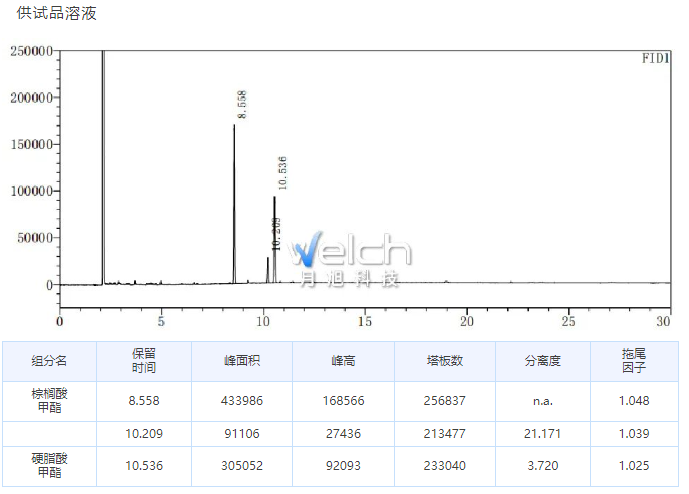Click tailing factor cell 1.025
This screenshot has width=689, height=494.
click(634, 465)
